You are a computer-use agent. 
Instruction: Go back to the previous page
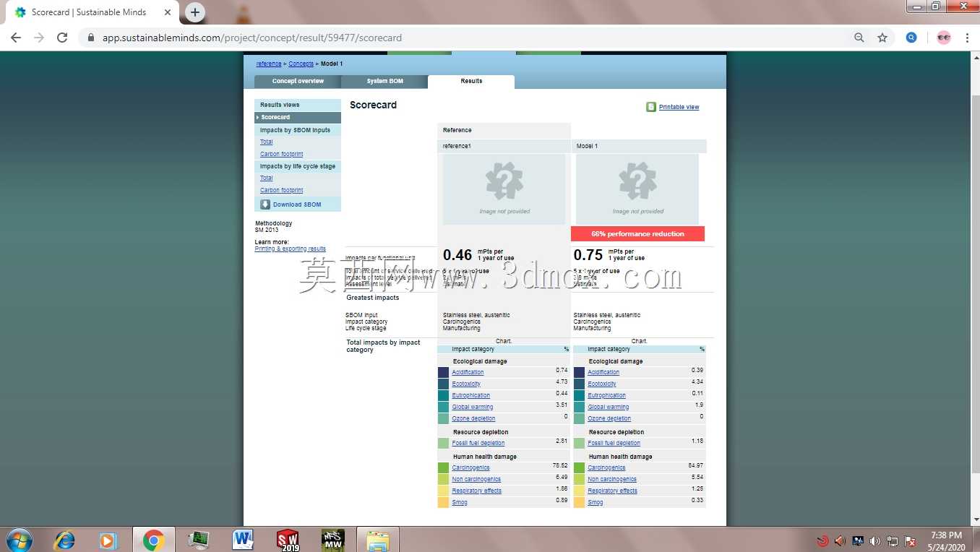16,38
